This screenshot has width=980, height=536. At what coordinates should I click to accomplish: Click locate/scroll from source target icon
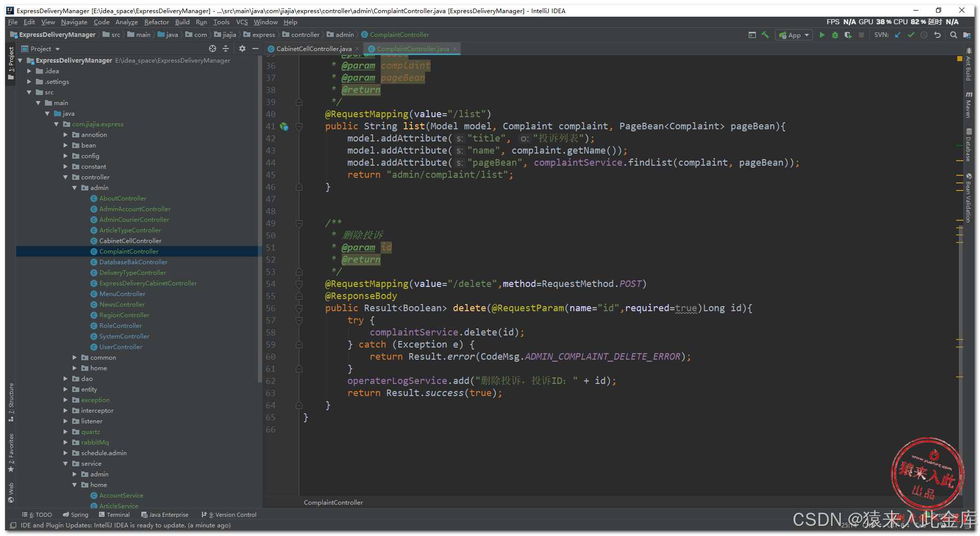pos(213,48)
